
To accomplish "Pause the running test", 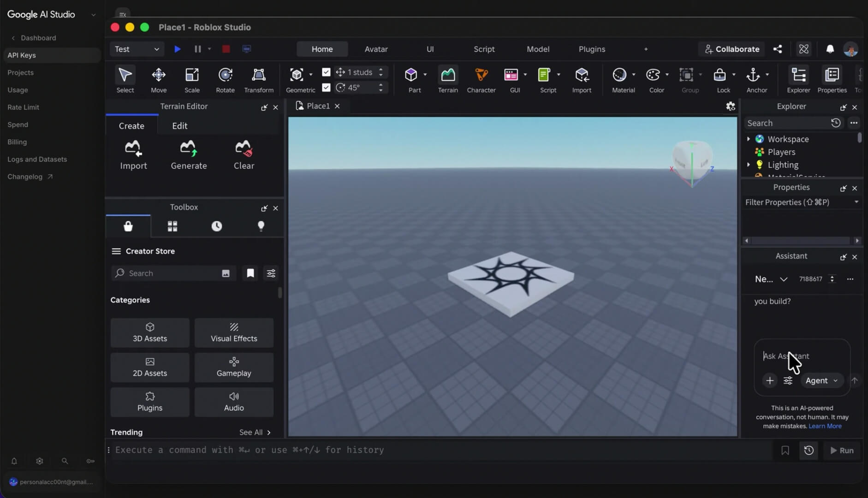I will tap(197, 49).
